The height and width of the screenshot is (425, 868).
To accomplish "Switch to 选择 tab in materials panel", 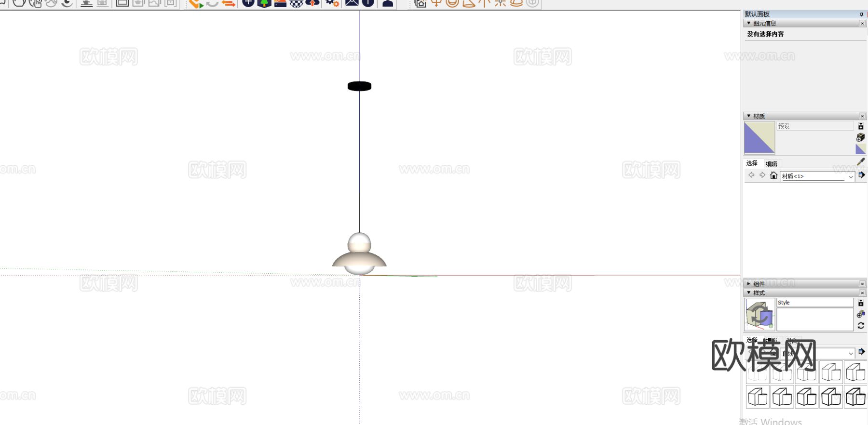I will click(x=752, y=163).
